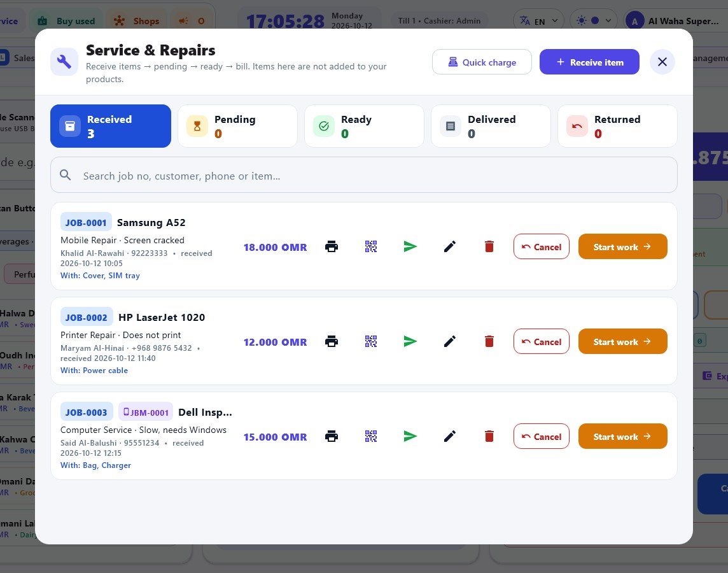728x573 pixels.
Task: Open the Delivered status tab
Action: [x=491, y=126]
